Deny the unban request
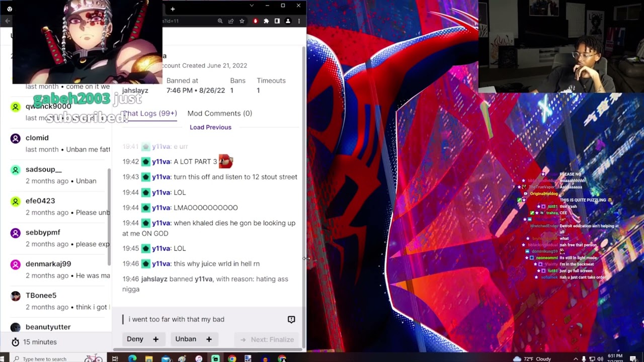644x362 pixels. [x=135, y=339]
